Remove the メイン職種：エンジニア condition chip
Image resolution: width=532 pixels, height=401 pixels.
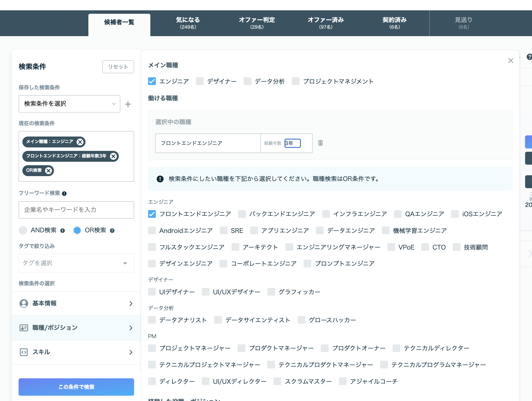(x=80, y=142)
